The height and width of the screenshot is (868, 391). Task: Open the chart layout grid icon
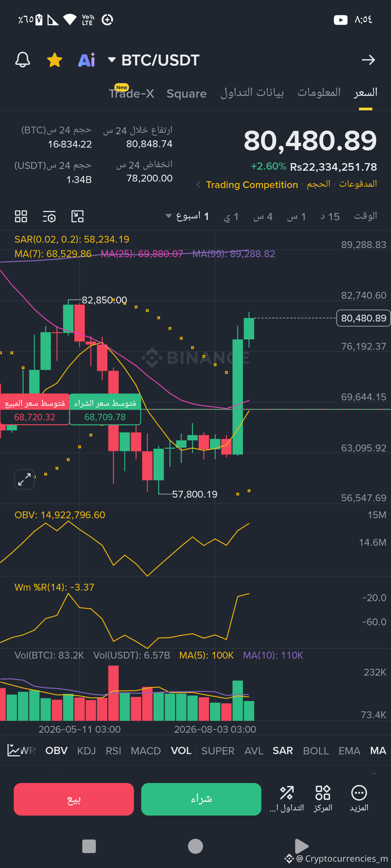[21, 216]
